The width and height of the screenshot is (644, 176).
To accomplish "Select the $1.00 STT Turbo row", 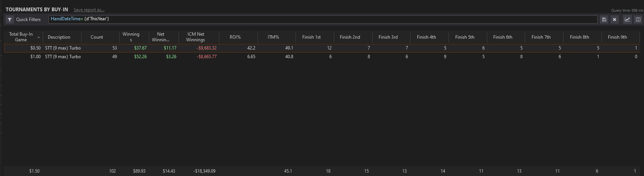I will pyautogui.click(x=322, y=57).
